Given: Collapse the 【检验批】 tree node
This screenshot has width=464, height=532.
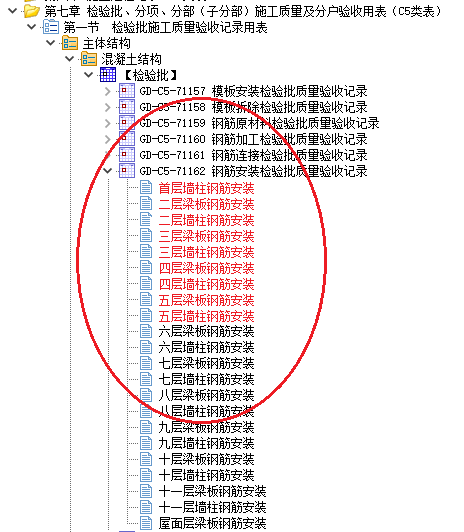Looking at the screenshot, I should point(89,75).
